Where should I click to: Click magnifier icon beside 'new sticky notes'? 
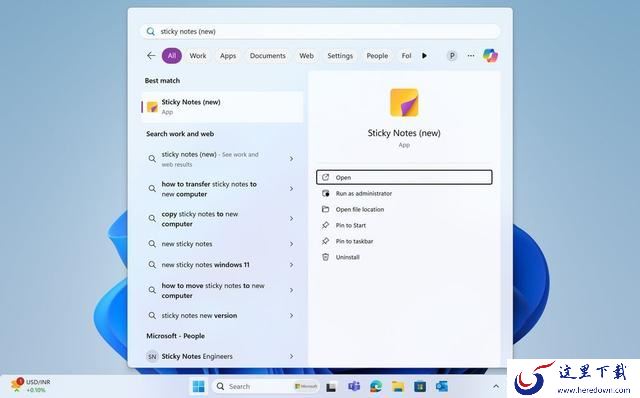tap(152, 244)
